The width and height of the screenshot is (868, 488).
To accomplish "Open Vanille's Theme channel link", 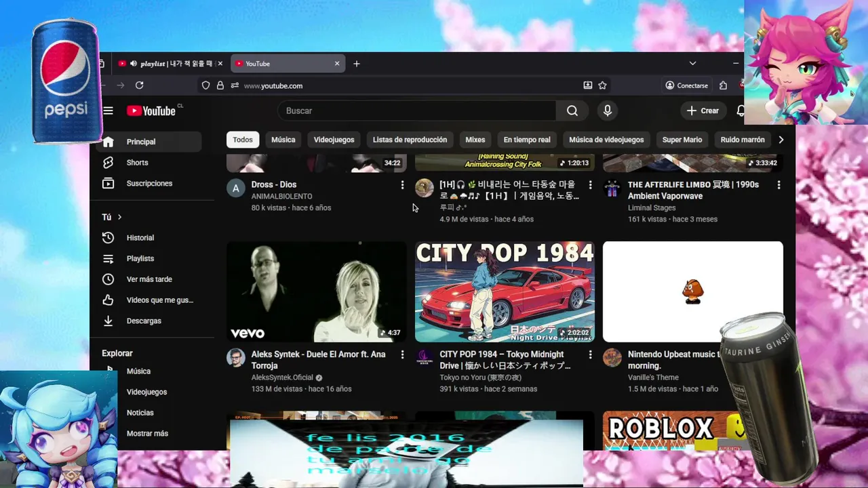I will click(x=653, y=378).
